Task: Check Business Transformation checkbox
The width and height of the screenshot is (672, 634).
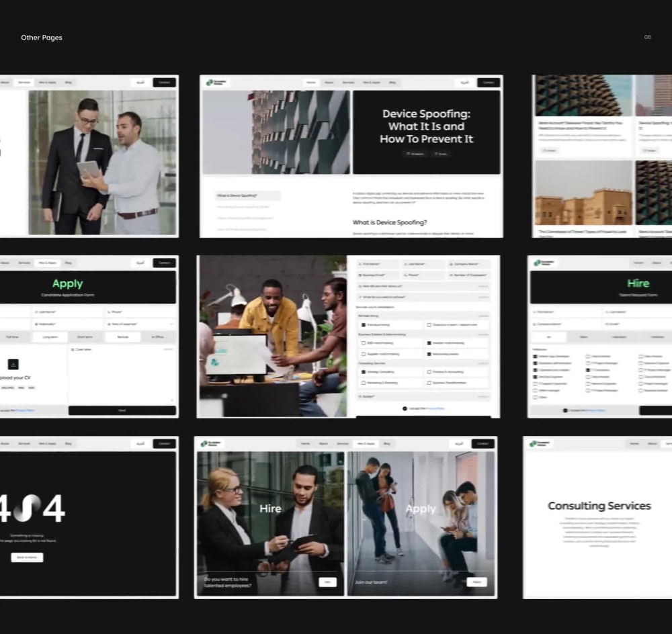Action: [429, 383]
